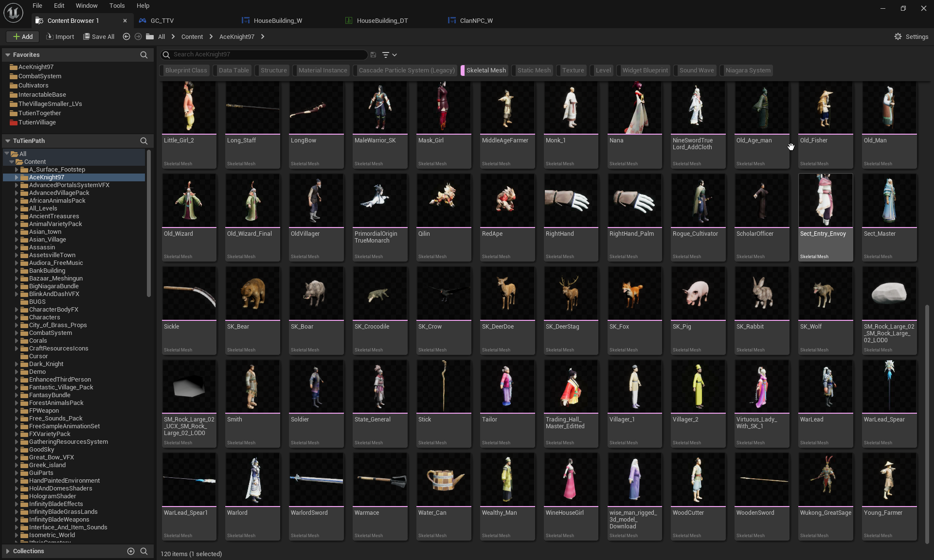Save current search as a collection

pyautogui.click(x=373, y=55)
